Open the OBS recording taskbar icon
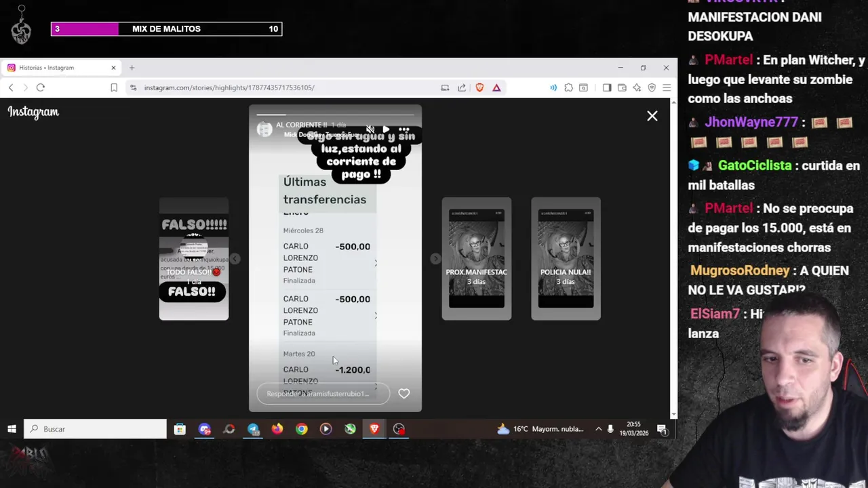 (x=399, y=429)
